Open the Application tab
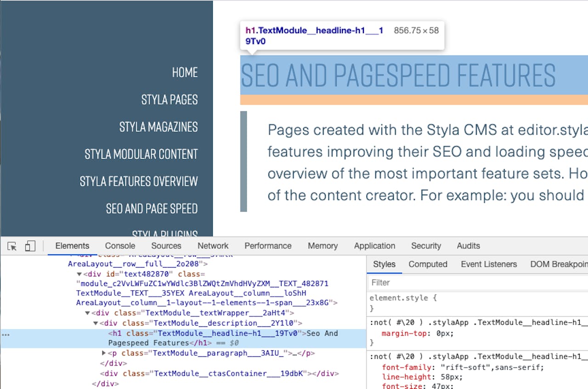The height and width of the screenshot is (389, 588). pyautogui.click(x=374, y=246)
